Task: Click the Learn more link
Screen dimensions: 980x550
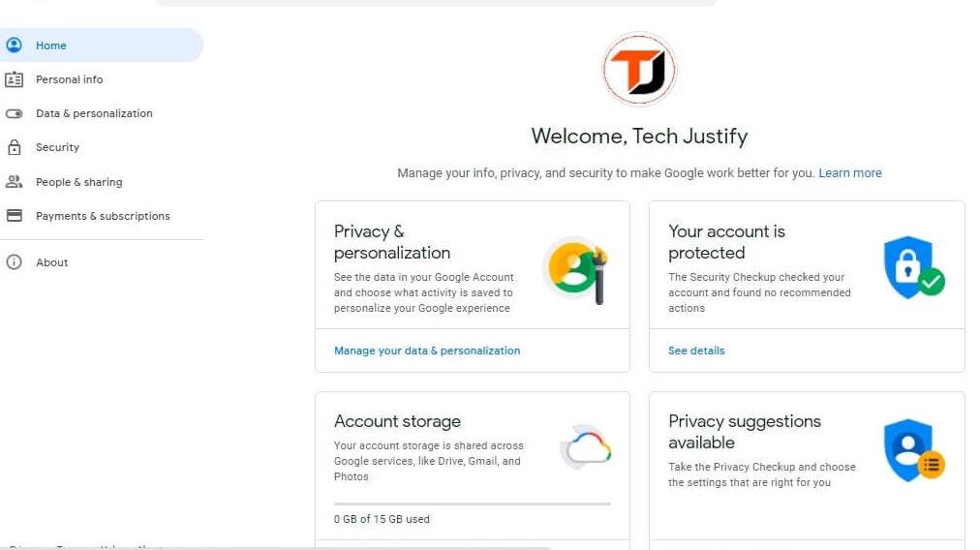Action: 849,173
